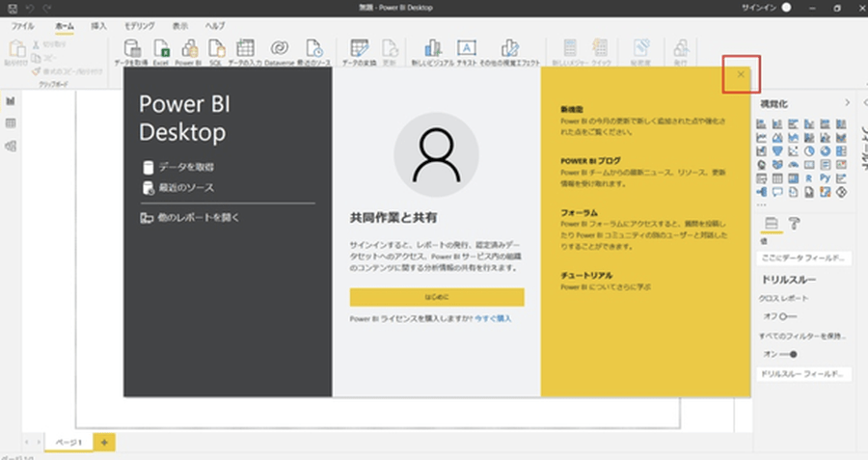Viewport: 868px width, 460px height.
Task: Click the Excel data source icon
Action: [x=162, y=49]
